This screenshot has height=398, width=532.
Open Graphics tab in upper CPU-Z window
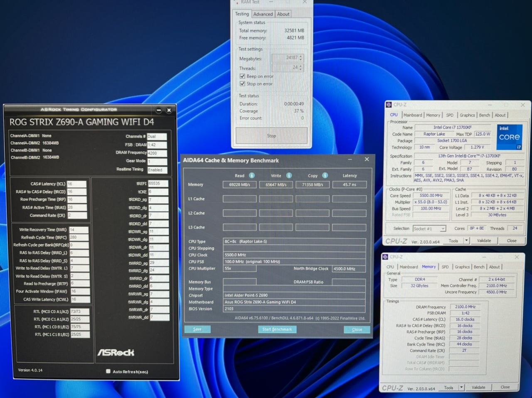pos(467,115)
